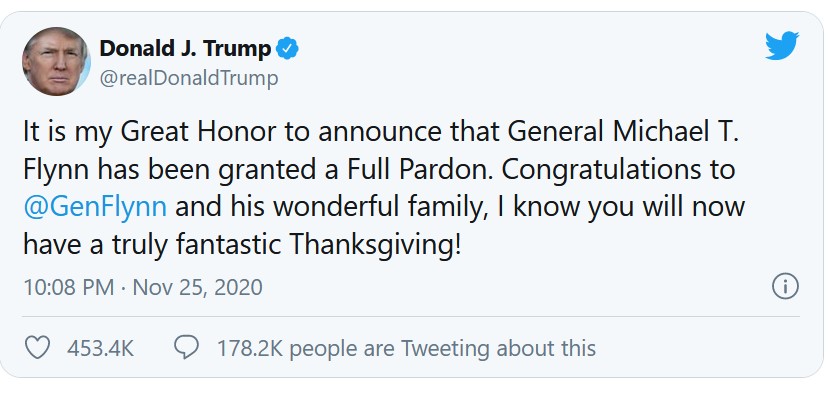
Task: Click the Nov 25, 2020 date
Action: (x=197, y=287)
